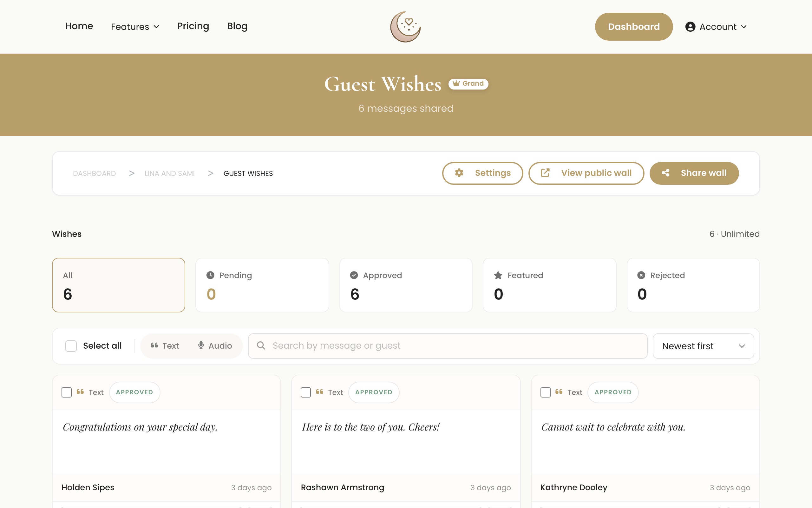
Task: Filter by Pending wishes
Action: 262,285
